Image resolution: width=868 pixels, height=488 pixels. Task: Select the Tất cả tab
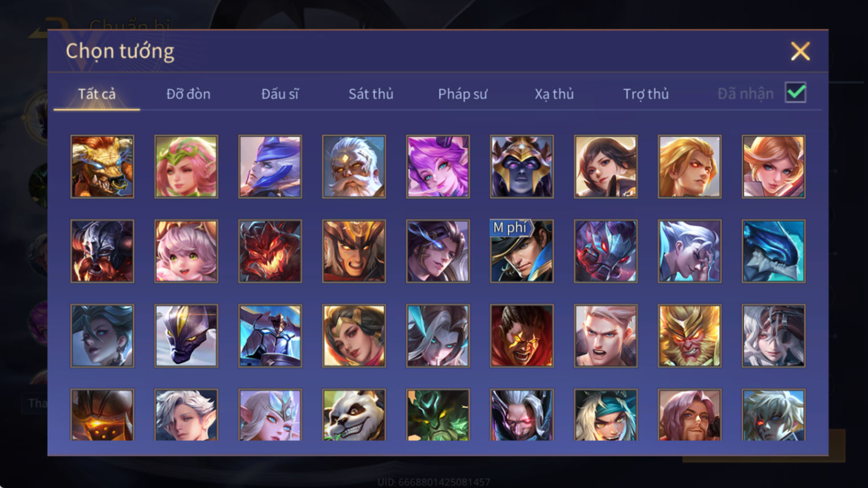tap(97, 94)
